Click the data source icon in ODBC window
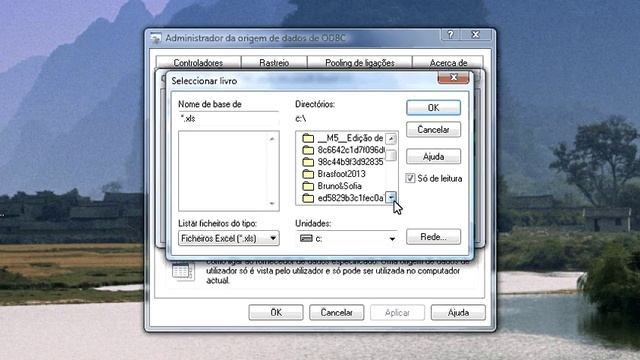The image size is (640, 360). pyautogui.click(x=182, y=271)
